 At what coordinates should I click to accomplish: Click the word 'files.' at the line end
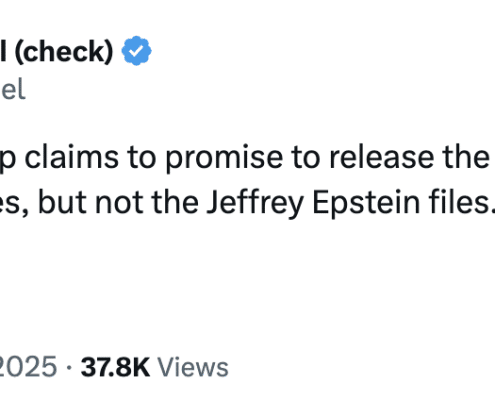(462, 202)
